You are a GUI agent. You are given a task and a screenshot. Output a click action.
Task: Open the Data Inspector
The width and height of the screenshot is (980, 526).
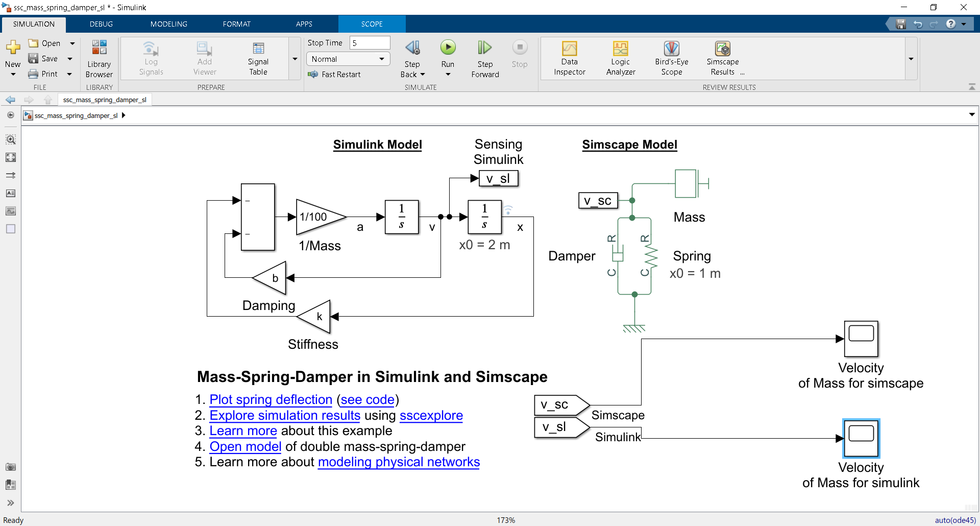click(569, 58)
